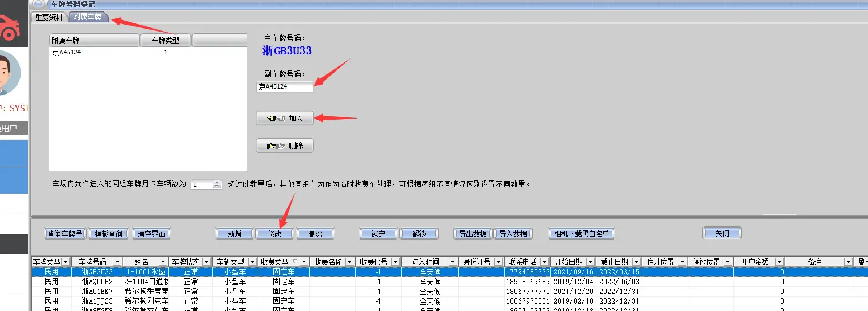Open the 截止日期 column filter dropdown
The height and width of the screenshot is (311, 868).
636,262
